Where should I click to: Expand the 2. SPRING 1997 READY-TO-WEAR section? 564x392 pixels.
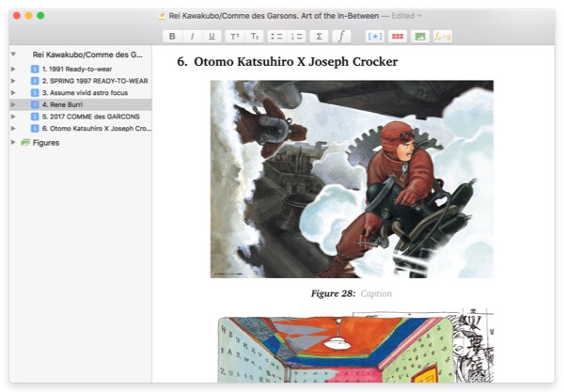point(13,81)
